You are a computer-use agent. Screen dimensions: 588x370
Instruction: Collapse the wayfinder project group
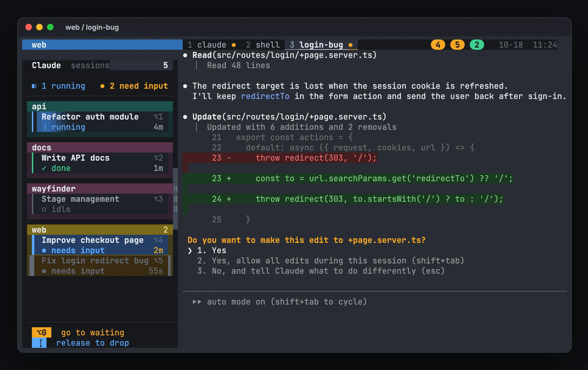click(x=100, y=189)
